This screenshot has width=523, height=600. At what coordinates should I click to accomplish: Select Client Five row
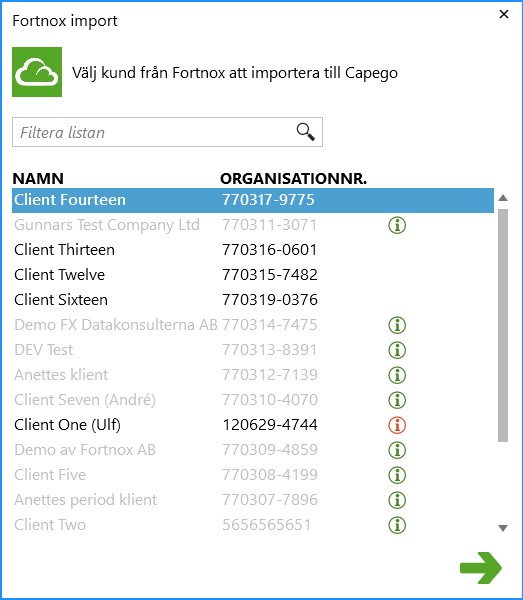[253, 475]
